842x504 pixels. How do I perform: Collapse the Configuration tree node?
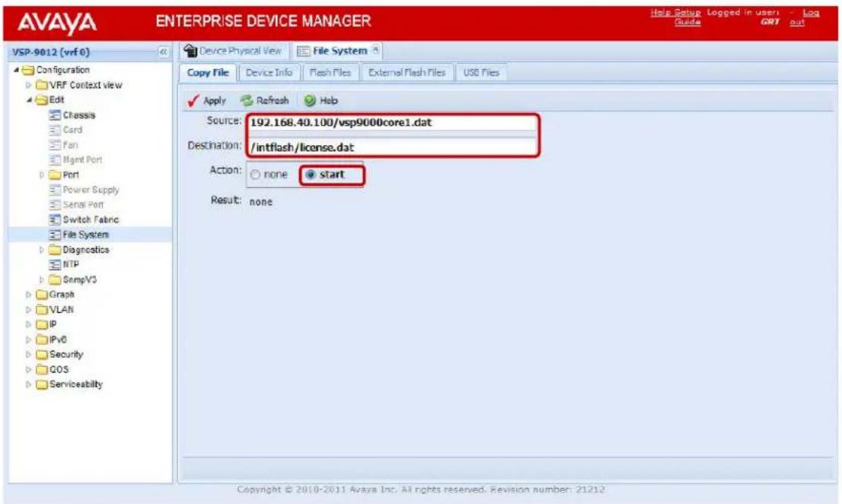click(16, 70)
